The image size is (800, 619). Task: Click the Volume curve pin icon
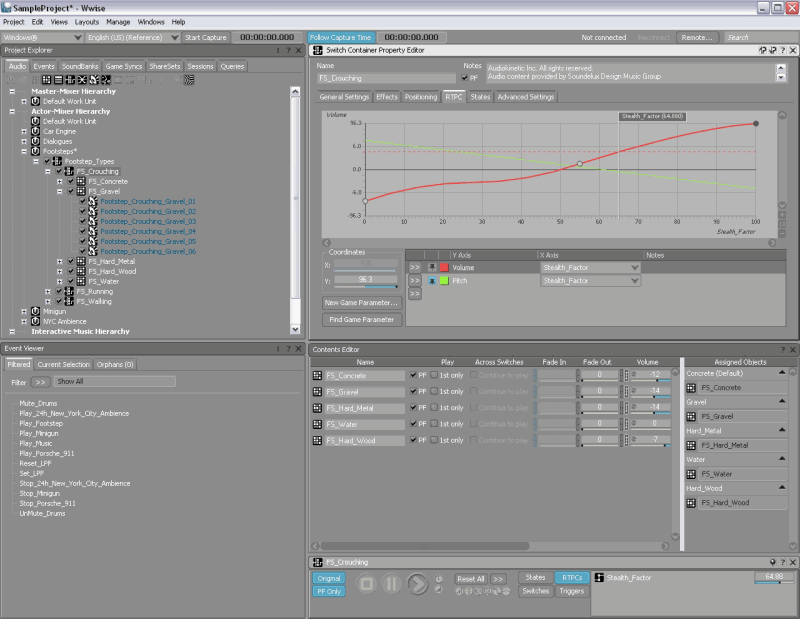point(432,267)
